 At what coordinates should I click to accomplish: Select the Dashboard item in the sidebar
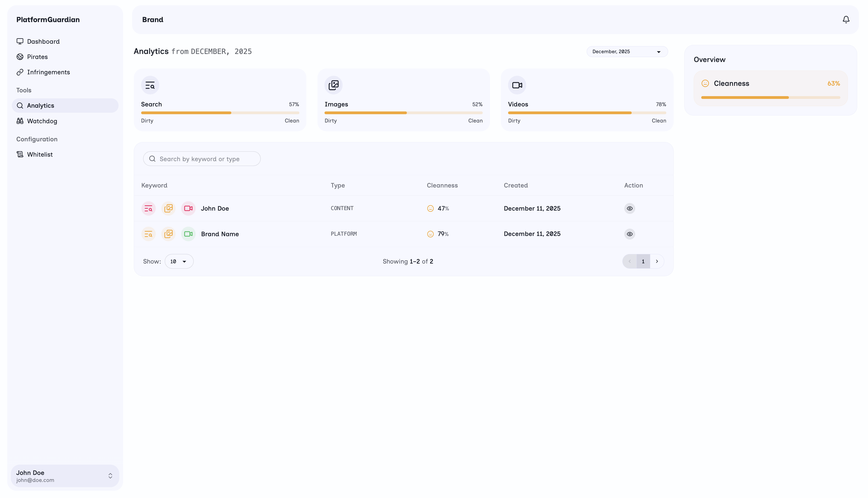point(43,41)
